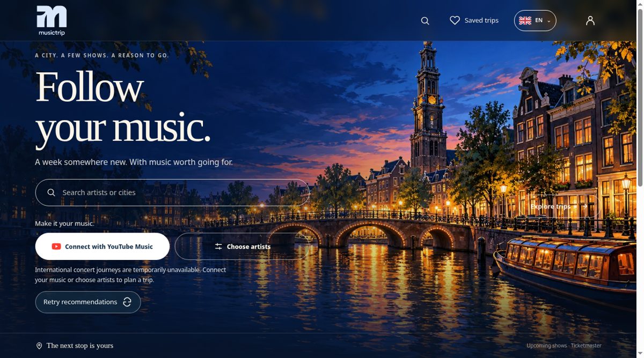
Task: Open the musictrip logo home link
Action: 52,20
